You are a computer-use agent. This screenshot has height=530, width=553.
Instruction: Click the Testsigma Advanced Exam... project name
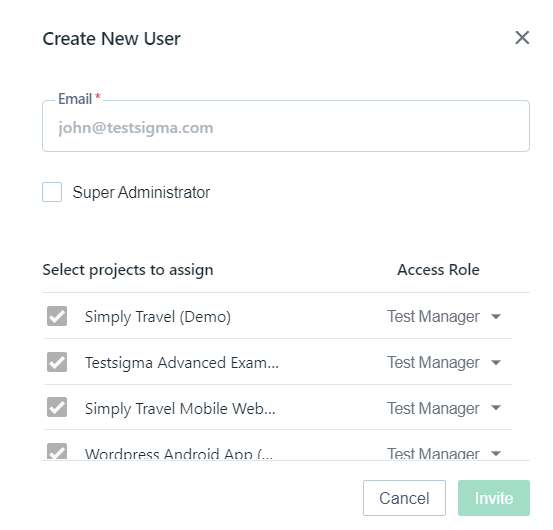(182, 363)
